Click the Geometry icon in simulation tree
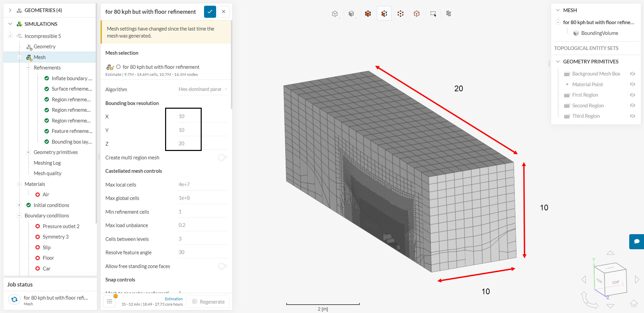Screen dimensions: 644x313 pos(29,47)
